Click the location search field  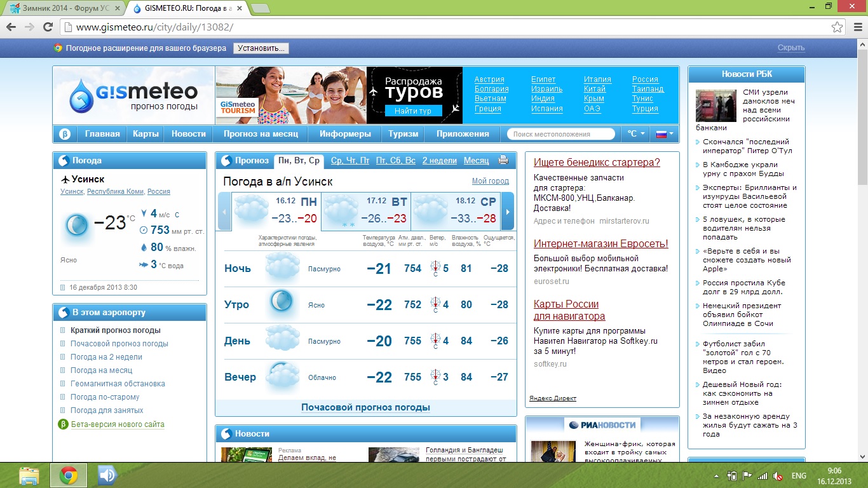click(560, 134)
